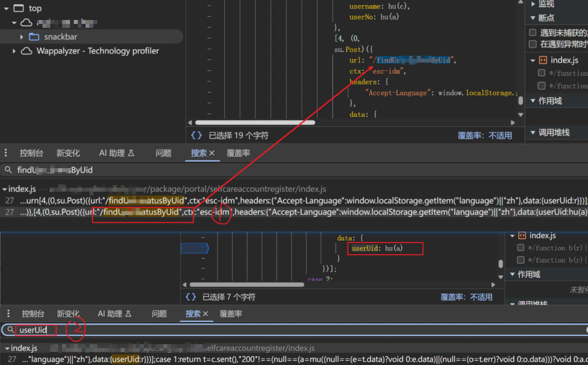Click the upper editor horizontal scrollbar thumb
The height and width of the screenshot is (365, 588).
pos(255,123)
